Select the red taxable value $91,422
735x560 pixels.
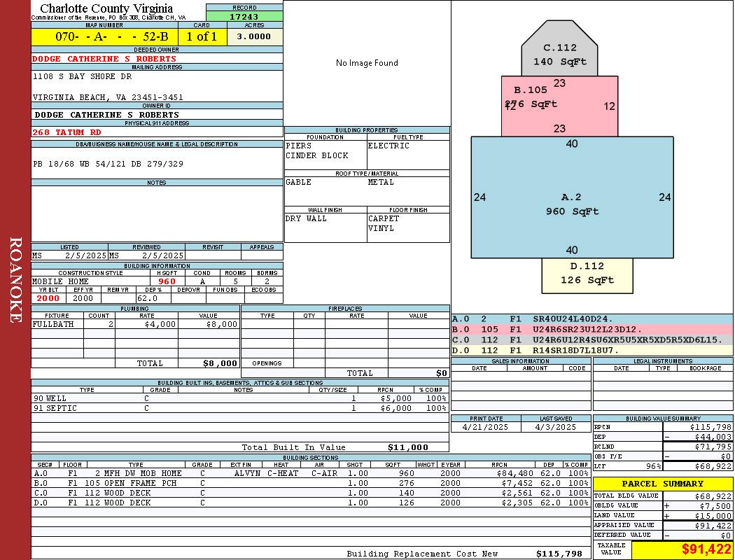706,549
